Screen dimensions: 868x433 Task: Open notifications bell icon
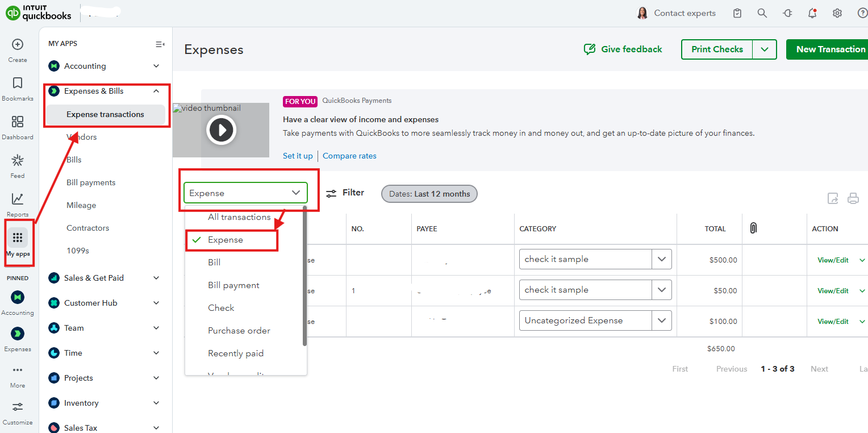point(812,13)
